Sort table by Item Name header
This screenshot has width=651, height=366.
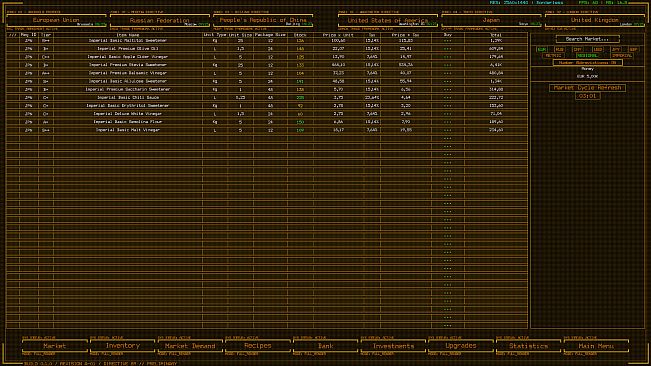[128, 35]
